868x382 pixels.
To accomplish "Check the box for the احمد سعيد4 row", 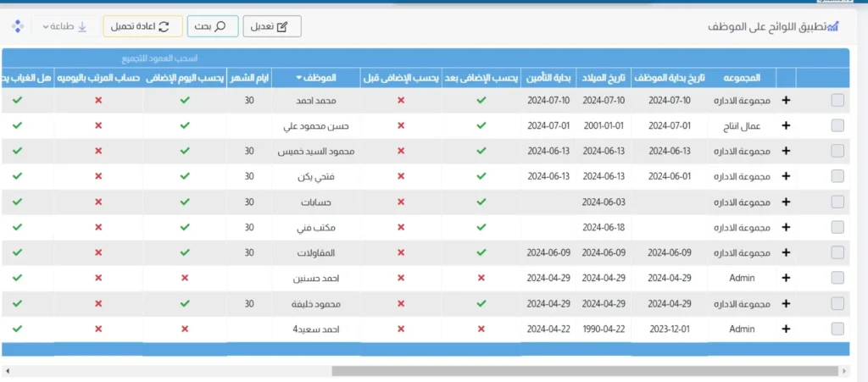I will pyautogui.click(x=837, y=329).
